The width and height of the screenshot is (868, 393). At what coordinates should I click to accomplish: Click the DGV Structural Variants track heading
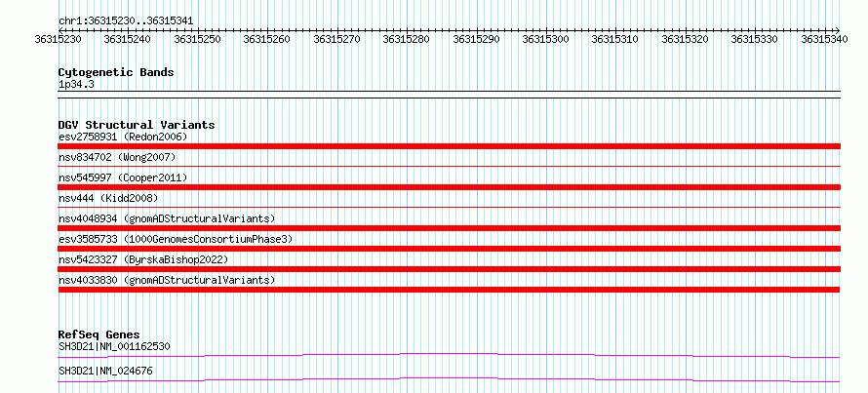[137, 125]
